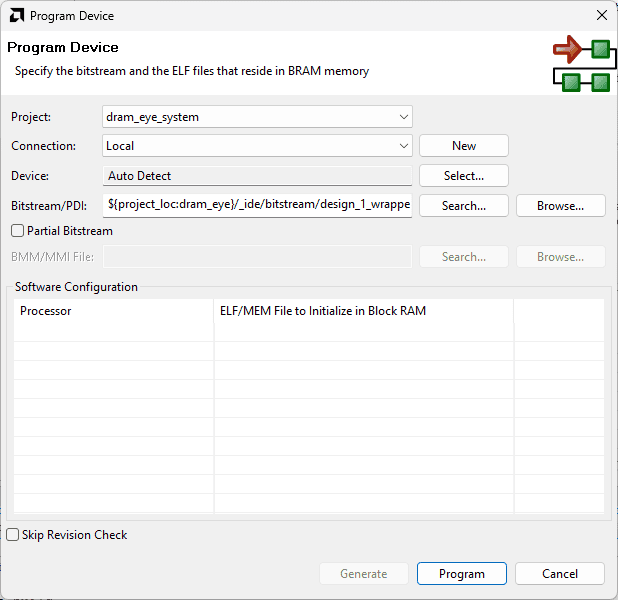618x600 pixels.
Task: Close the Program Device dialog
Action: pyautogui.click(x=601, y=16)
